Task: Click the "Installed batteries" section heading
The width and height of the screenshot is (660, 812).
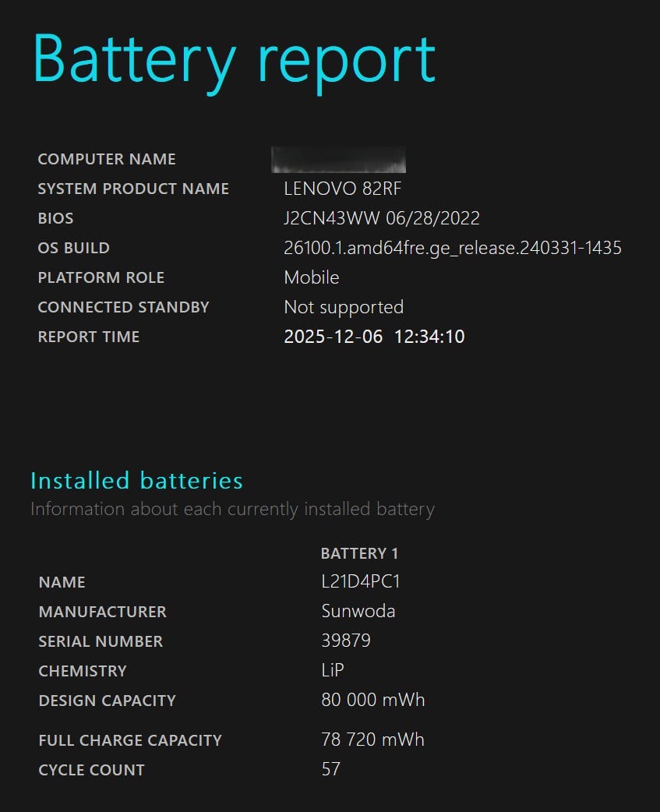Action: point(136,481)
